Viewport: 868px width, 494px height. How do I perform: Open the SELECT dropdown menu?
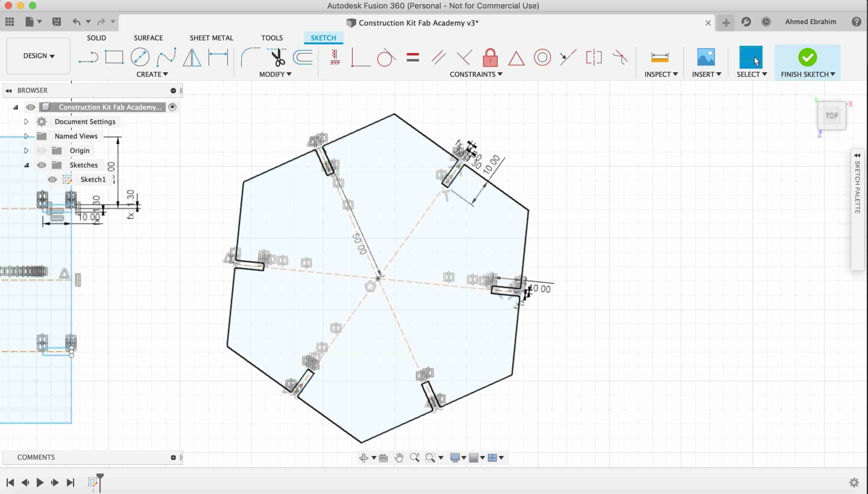coord(752,74)
